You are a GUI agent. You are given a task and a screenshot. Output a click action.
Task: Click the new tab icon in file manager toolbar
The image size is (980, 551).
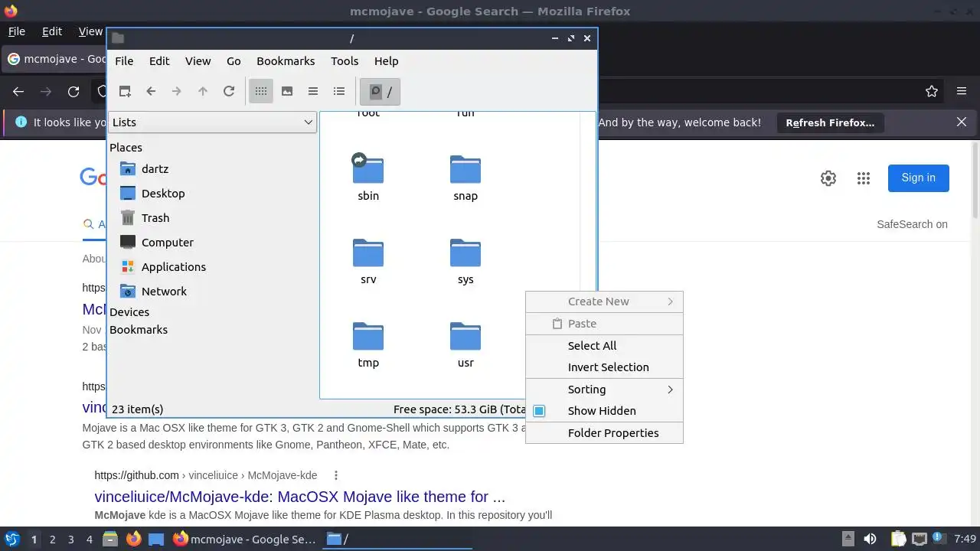coord(125,91)
